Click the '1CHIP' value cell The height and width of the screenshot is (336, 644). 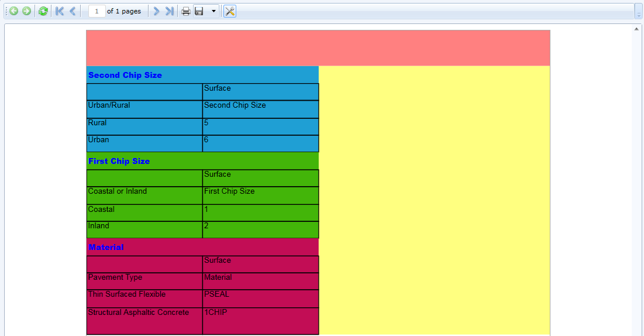261,321
